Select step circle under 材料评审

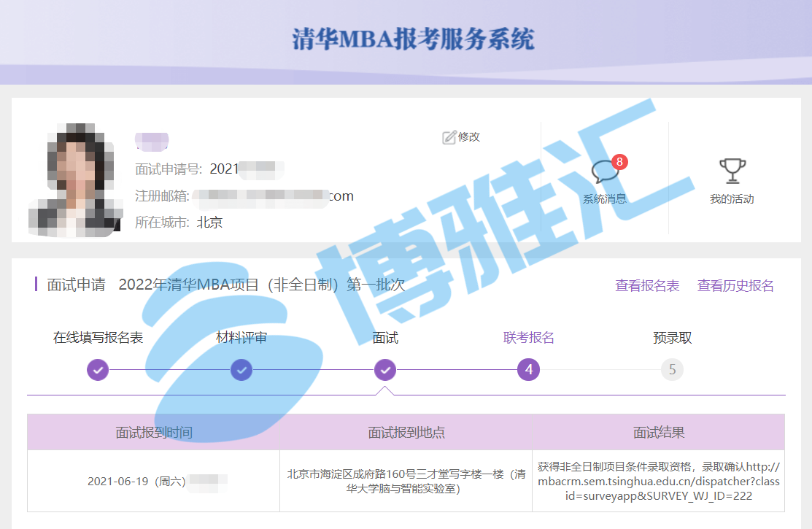241,370
